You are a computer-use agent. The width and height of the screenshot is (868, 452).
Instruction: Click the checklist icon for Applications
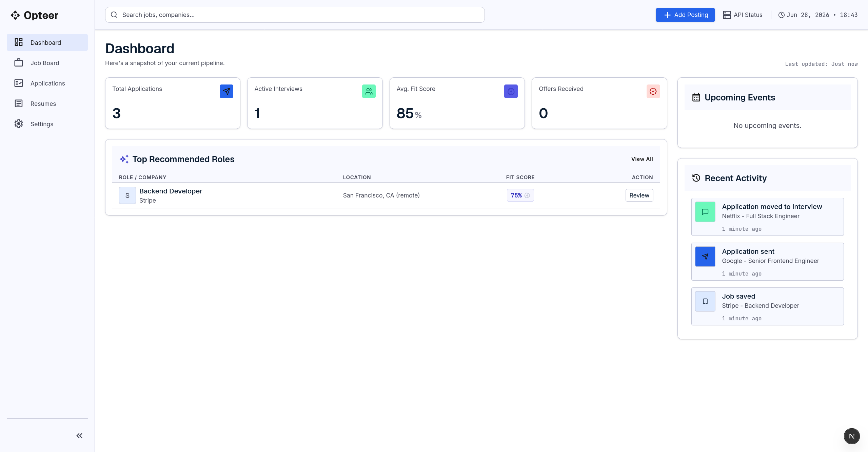point(19,83)
